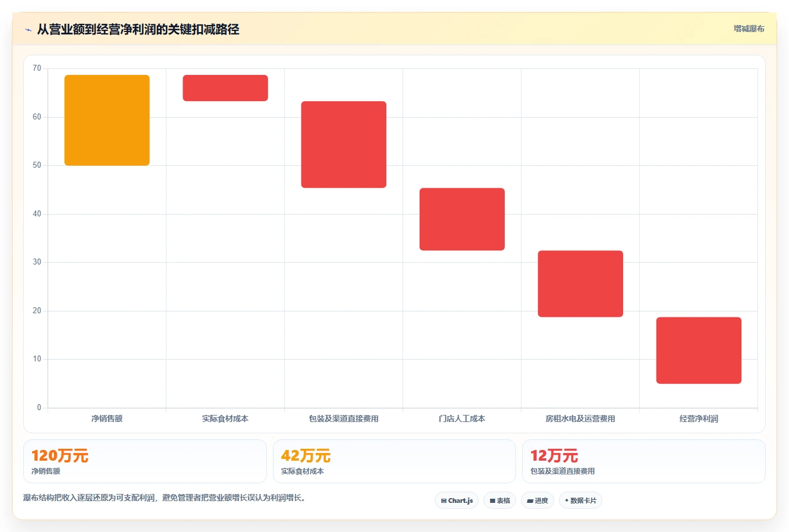789x532 pixels.
Task: Open the 12万元 包装及渠道直接费用 data card
Action: (643, 461)
